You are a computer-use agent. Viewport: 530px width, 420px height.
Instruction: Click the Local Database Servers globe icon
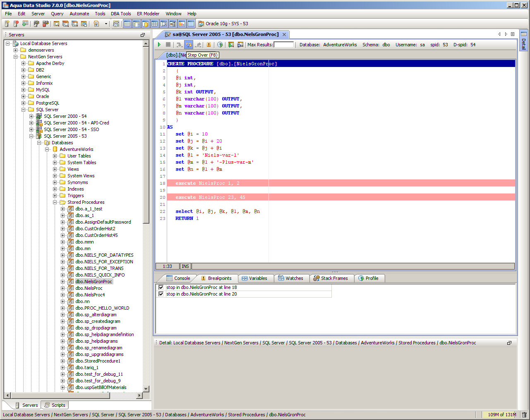pos(16,43)
